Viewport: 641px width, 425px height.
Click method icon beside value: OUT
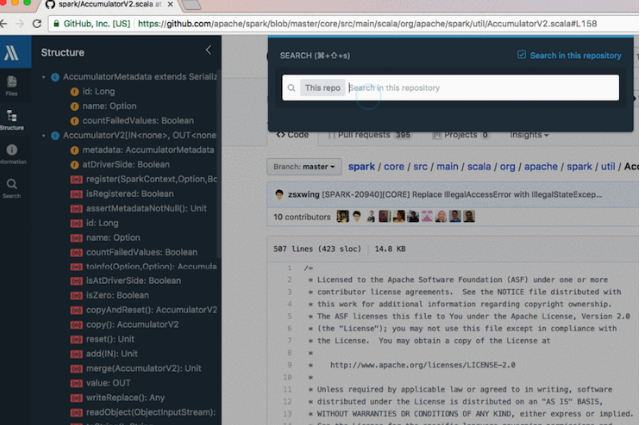76,383
